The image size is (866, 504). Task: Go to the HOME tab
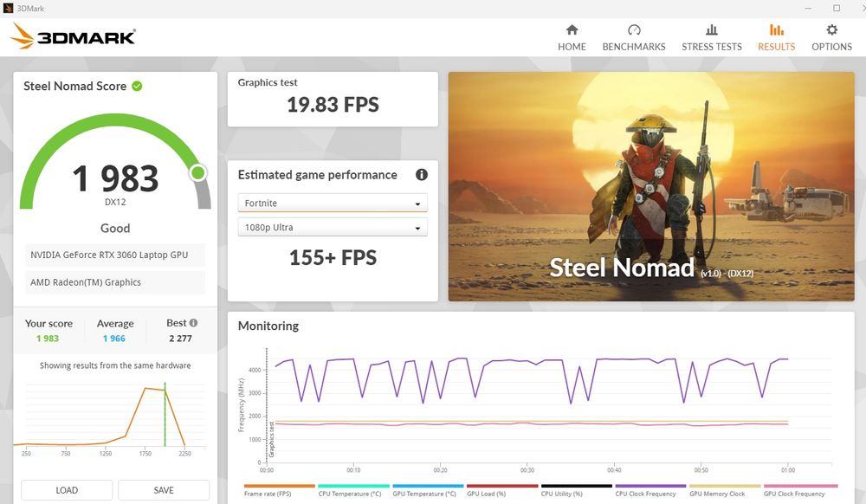[572, 37]
